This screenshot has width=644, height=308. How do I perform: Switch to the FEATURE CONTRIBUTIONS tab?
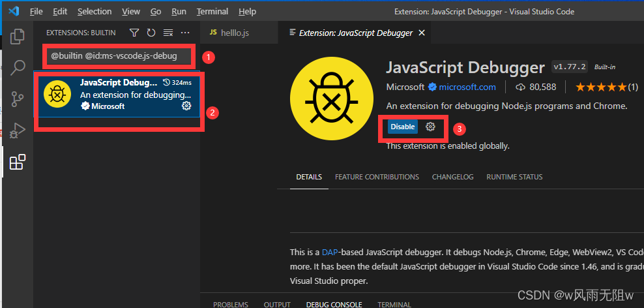coord(377,177)
